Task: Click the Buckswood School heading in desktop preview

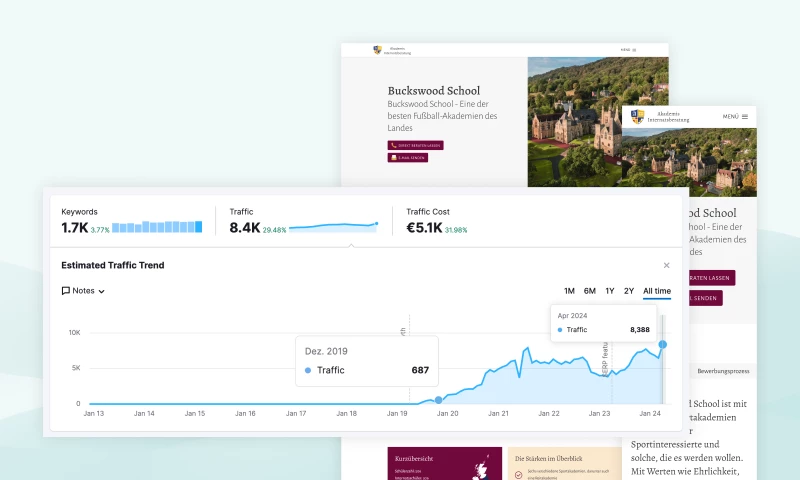Action: coord(434,91)
